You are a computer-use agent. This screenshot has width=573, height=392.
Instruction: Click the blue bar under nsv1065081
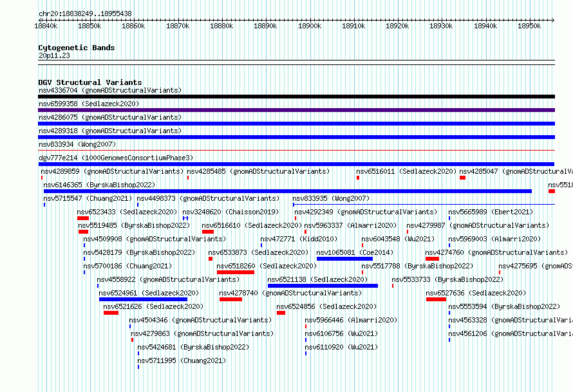tap(344, 259)
